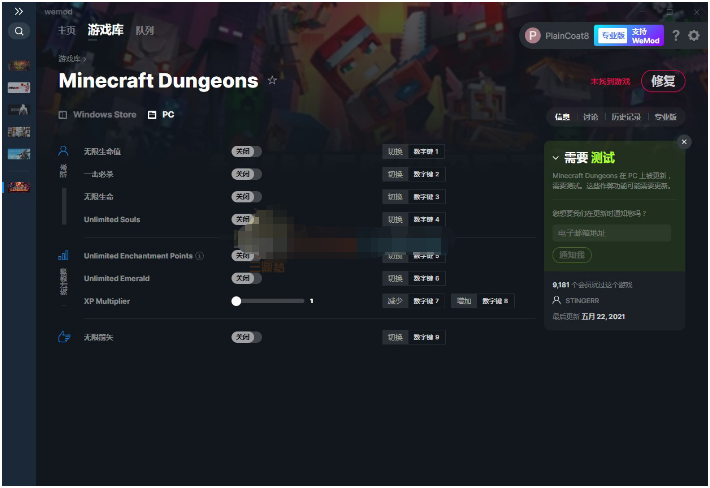Change hotkey 数字键 1
This screenshot has height=488, width=710.
click(x=426, y=152)
